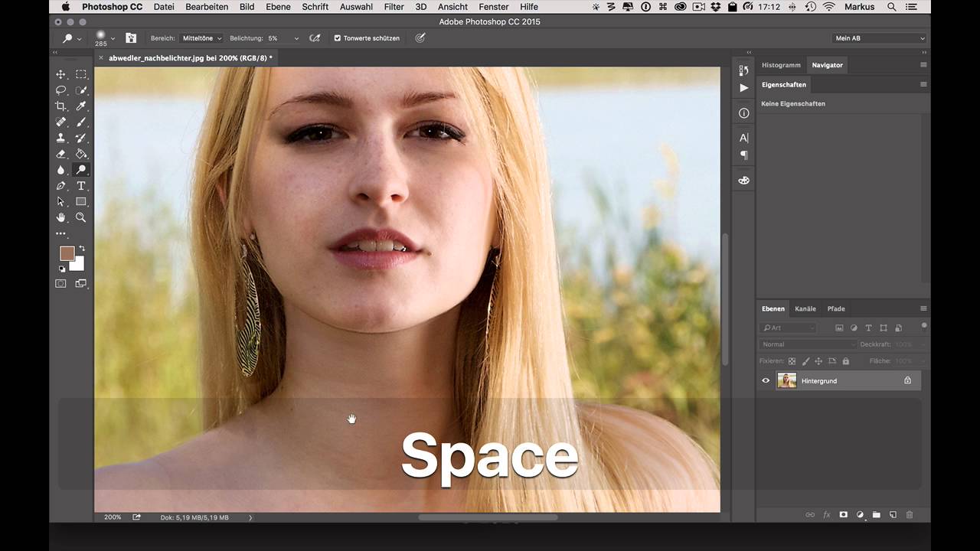This screenshot has width=980, height=551.
Task: Select the Zoom magnifier tool
Action: point(81,217)
